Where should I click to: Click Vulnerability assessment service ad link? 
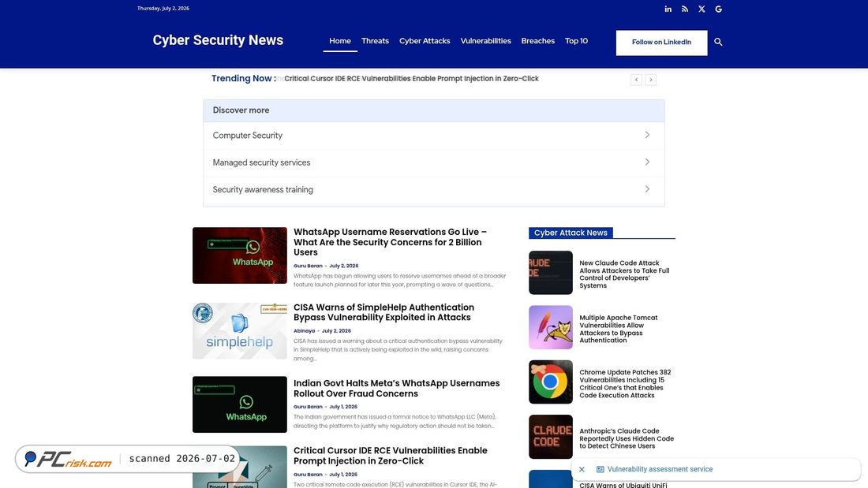[x=660, y=469]
